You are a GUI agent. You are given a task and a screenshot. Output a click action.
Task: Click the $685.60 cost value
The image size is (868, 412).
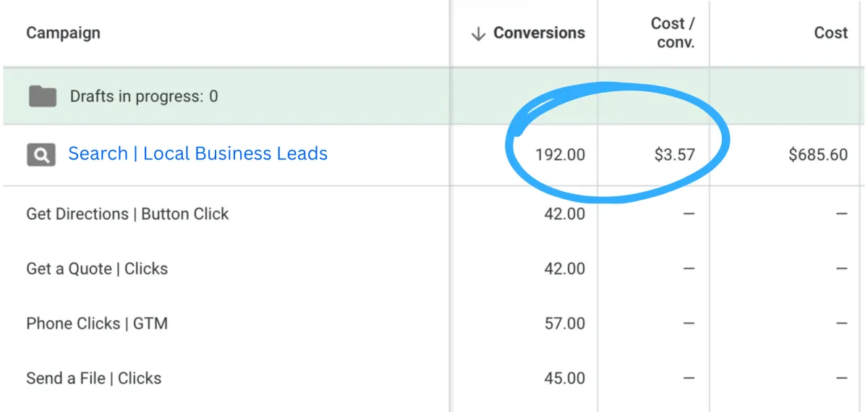pyautogui.click(x=817, y=155)
